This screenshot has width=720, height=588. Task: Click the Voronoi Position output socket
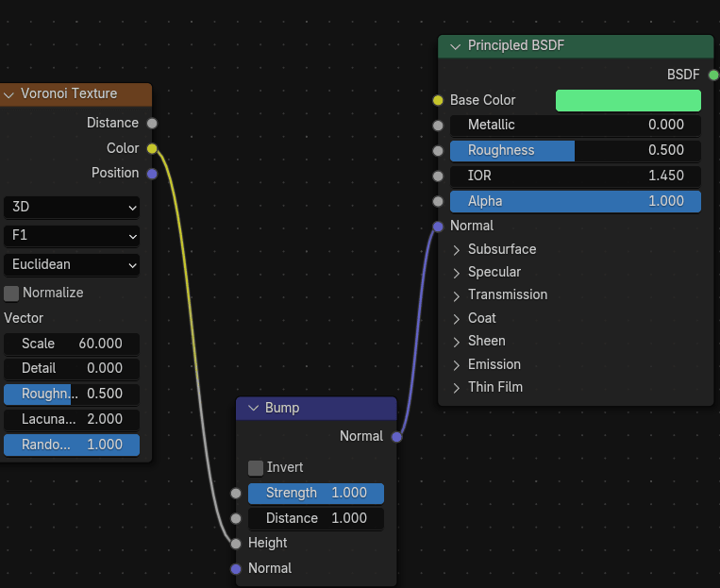pos(152,173)
